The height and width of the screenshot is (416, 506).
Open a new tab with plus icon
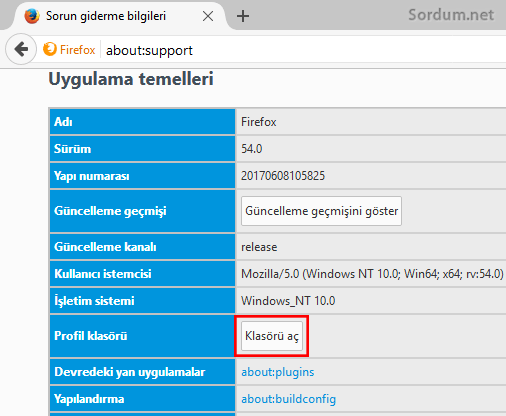click(x=243, y=16)
